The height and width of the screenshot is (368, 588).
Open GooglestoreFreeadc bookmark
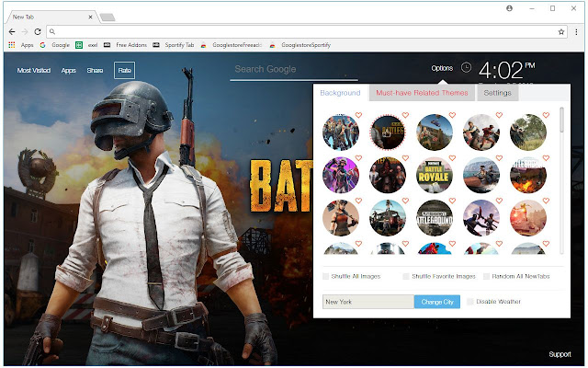(231, 45)
